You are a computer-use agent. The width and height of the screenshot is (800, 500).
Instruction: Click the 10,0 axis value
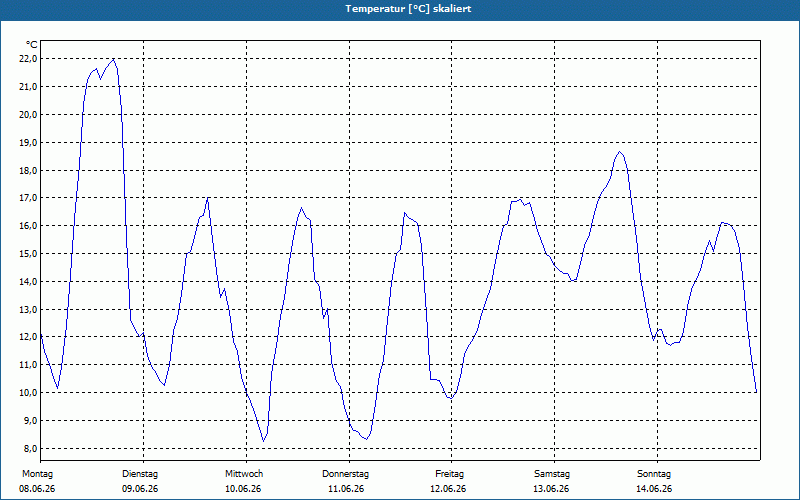[x=28, y=393]
